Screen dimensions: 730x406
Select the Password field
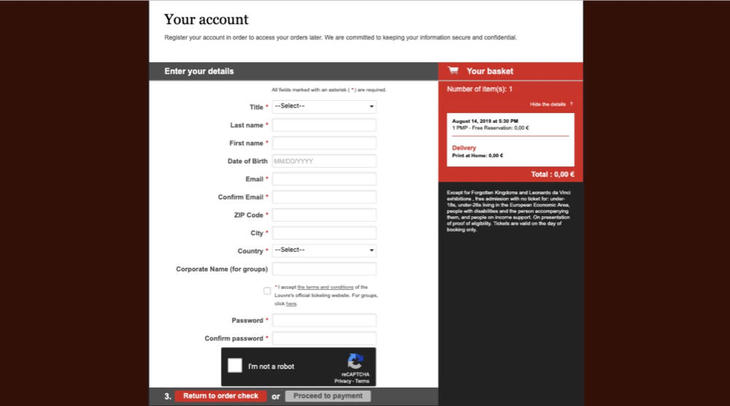323,321
